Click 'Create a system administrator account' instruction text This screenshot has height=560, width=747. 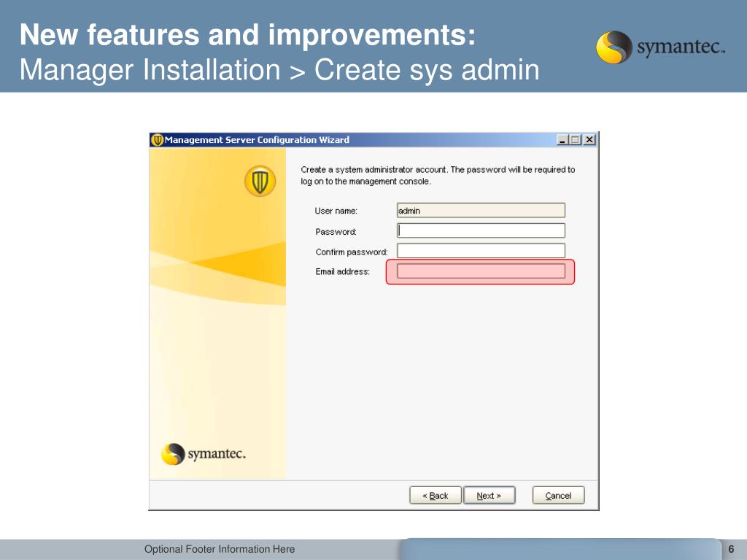[438, 175]
